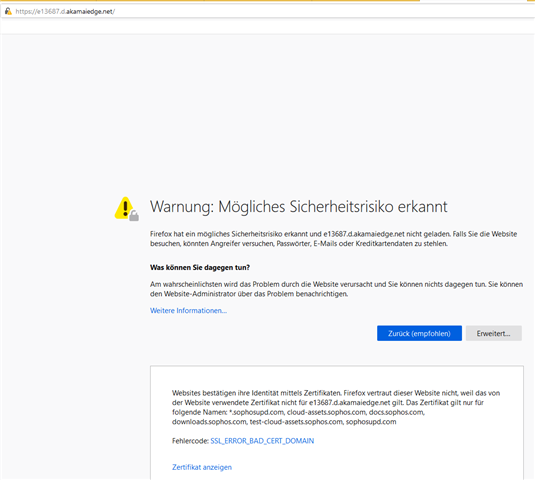Click the yellow warning triangle icon
This screenshot has height=480, width=535.
pyautogui.click(x=124, y=207)
